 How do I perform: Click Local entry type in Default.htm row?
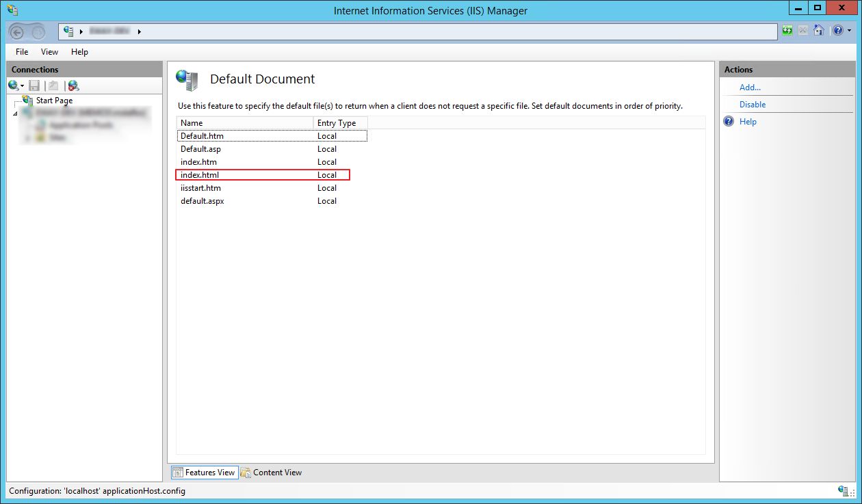[x=327, y=136]
